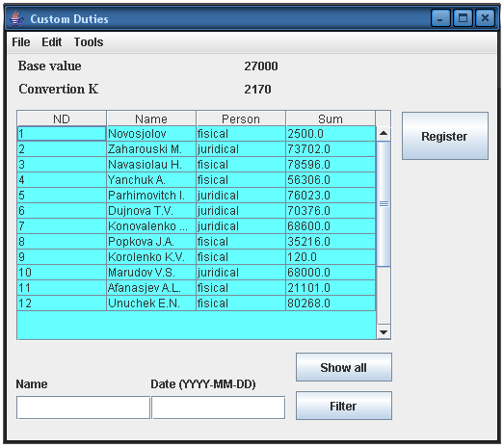Click the Person column header
Image resolution: width=504 pixels, height=448 pixels.
point(241,119)
